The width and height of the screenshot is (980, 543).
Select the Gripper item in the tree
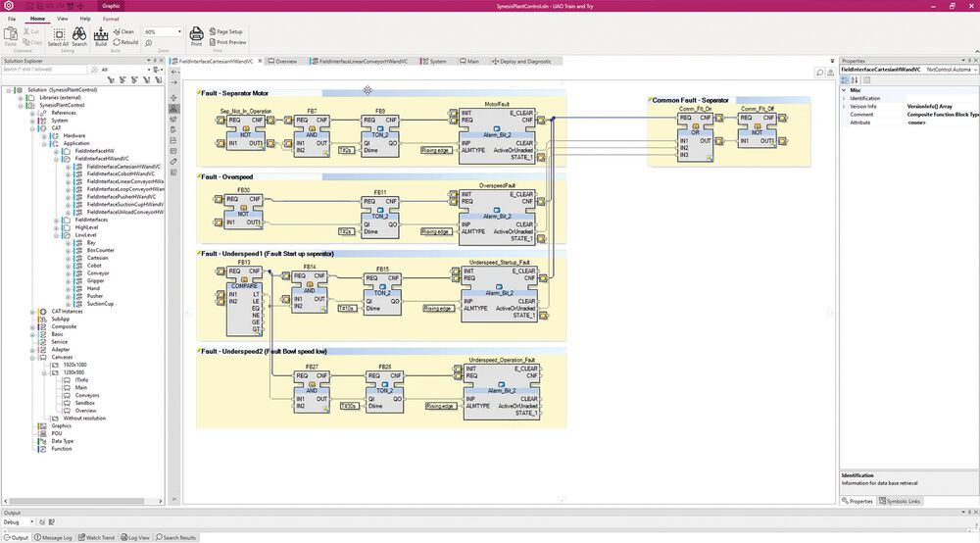pyautogui.click(x=96, y=280)
